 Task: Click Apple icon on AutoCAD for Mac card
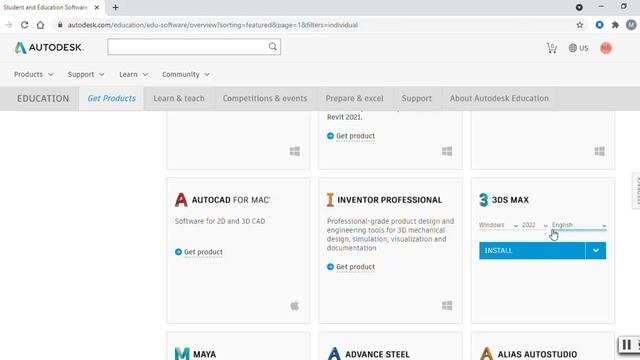pos(295,306)
